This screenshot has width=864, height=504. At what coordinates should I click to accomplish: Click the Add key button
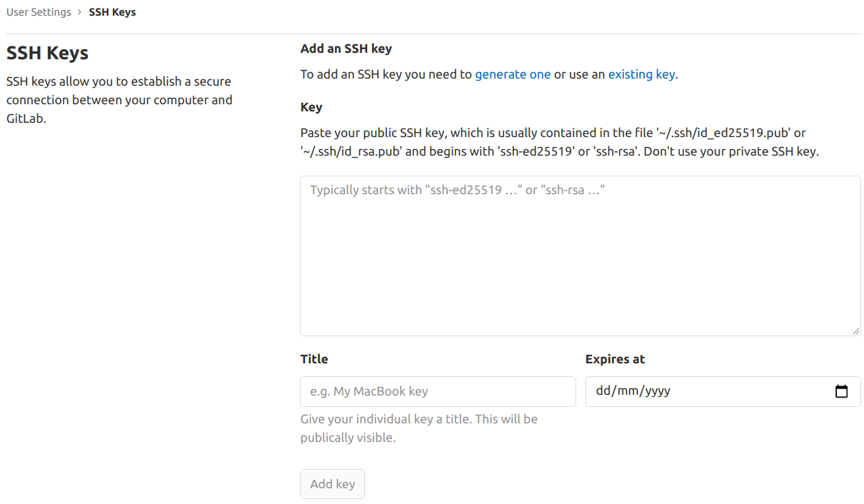(x=332, y=483)
